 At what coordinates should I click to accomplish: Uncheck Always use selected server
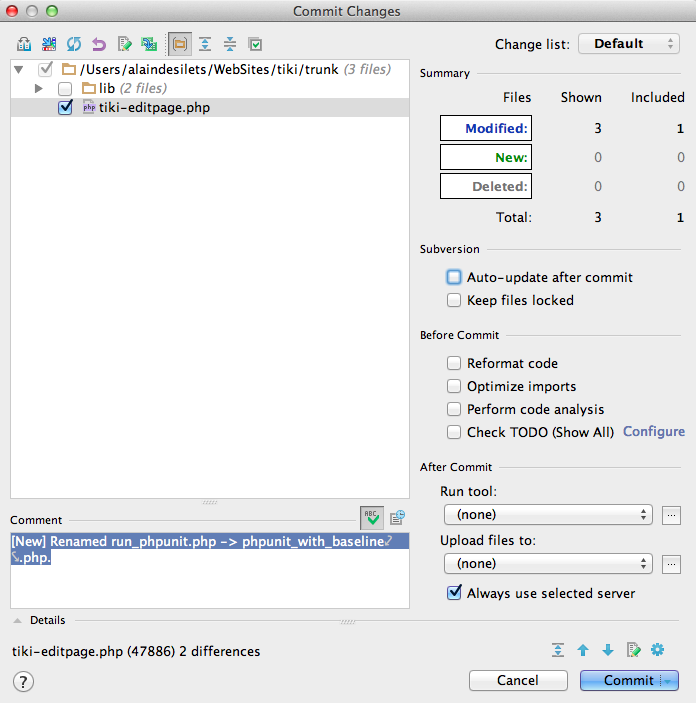point(454,593)
